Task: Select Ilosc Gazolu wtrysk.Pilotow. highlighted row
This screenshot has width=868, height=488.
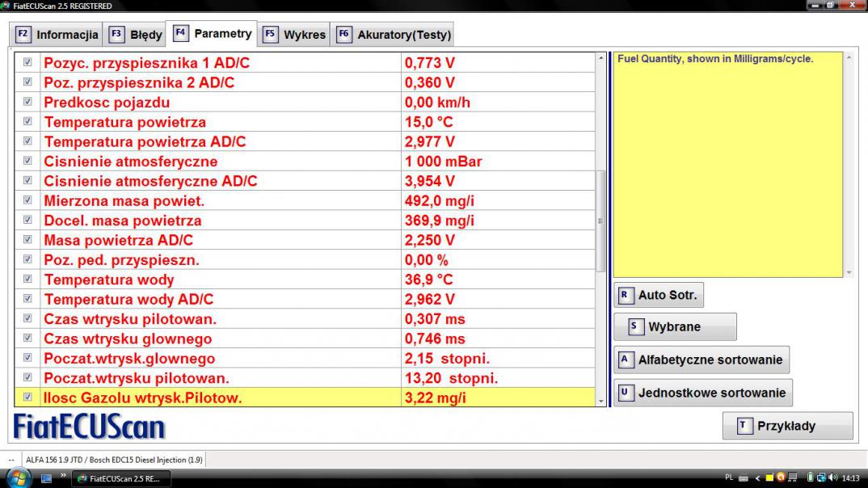Action: [x=305, y=398]
